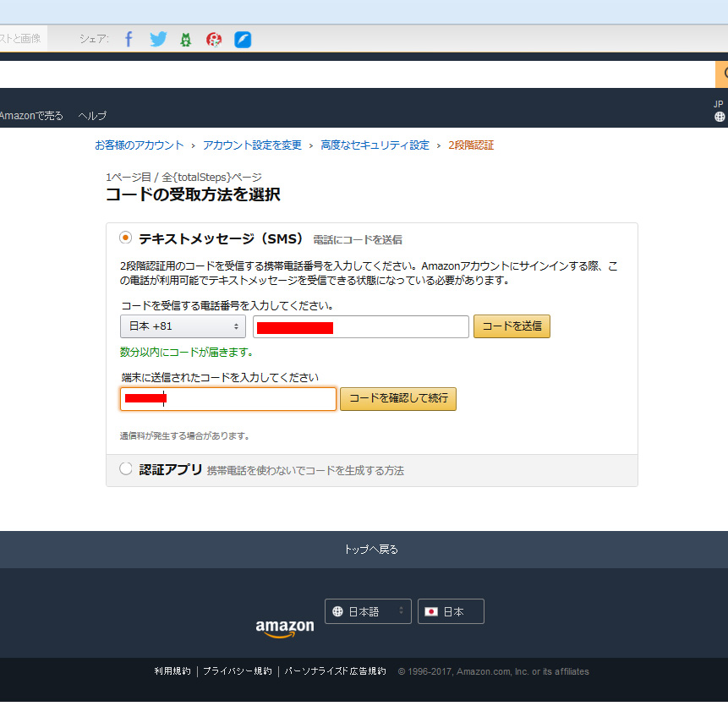Go to 高度なセキュリティ設定 breadcrumb

tap(375, 145)
